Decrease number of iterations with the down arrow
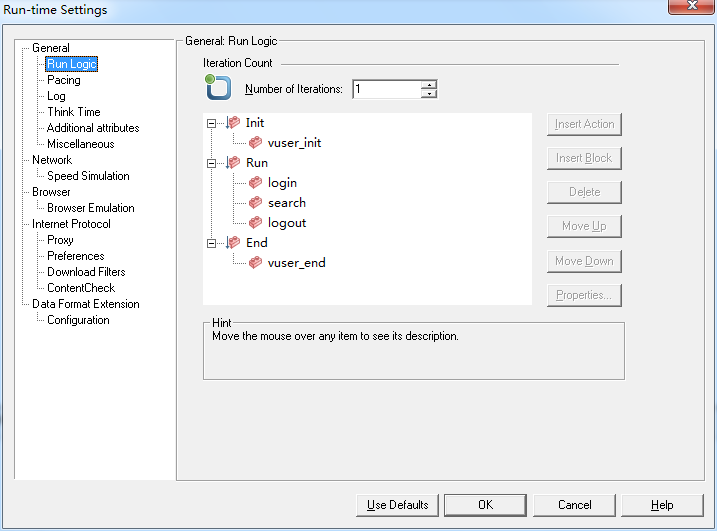 pos(429,94)
